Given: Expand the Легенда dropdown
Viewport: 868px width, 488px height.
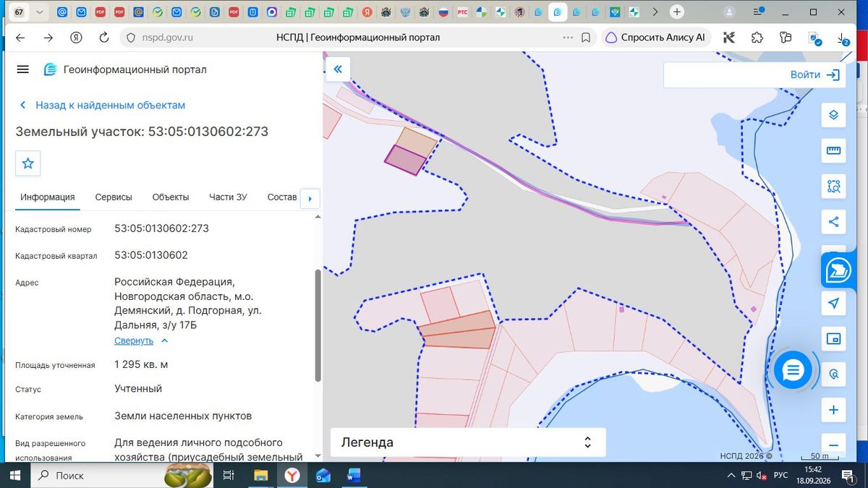Looking at the screenshot, I should [x=468, y=442].
